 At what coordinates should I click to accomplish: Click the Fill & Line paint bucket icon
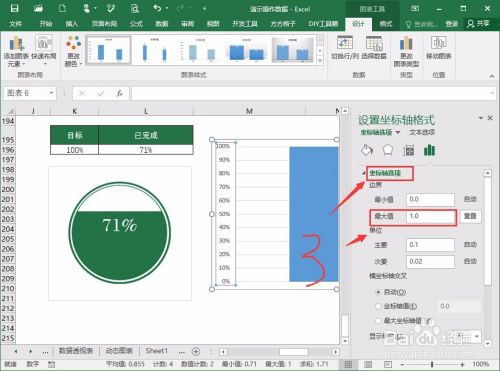click(367, 150)
